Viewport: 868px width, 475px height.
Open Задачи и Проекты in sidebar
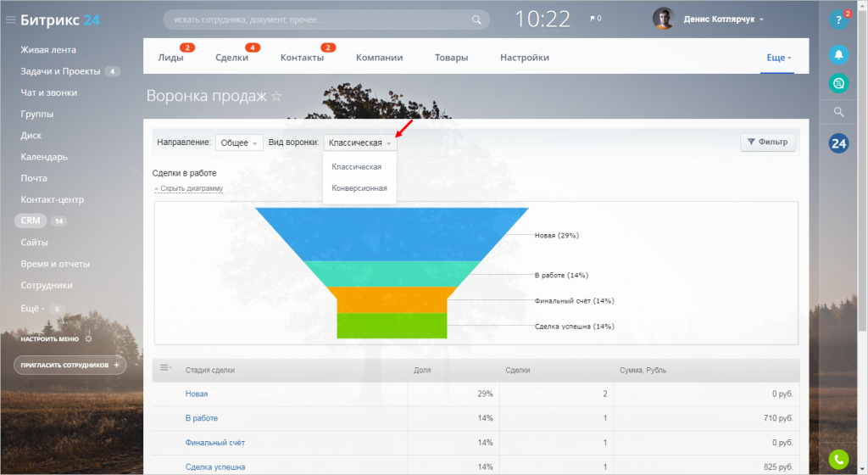click(x=60, y=71)
